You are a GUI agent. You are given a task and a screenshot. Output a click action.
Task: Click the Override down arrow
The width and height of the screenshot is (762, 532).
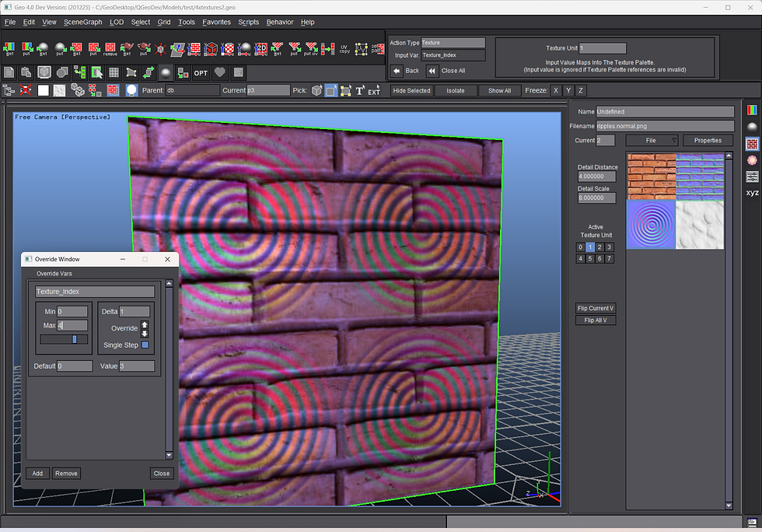click(x=144, y=333)
